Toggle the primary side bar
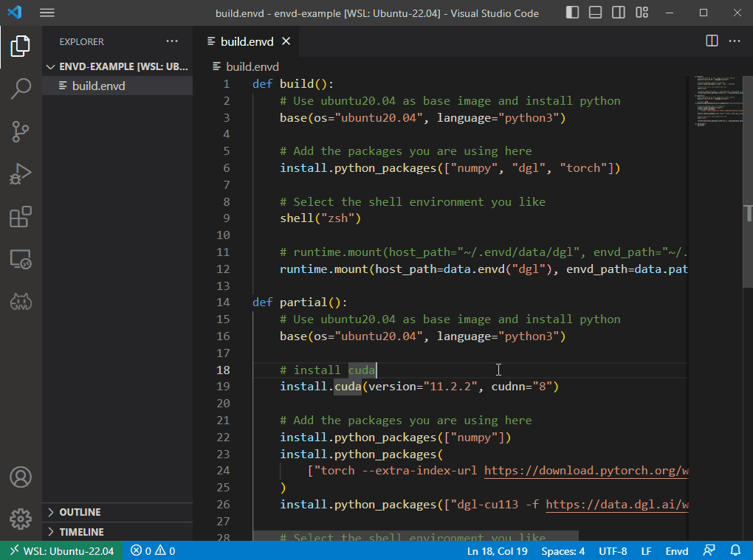Image resolution: width=753 pixels, height=560 pixels. 572,13
